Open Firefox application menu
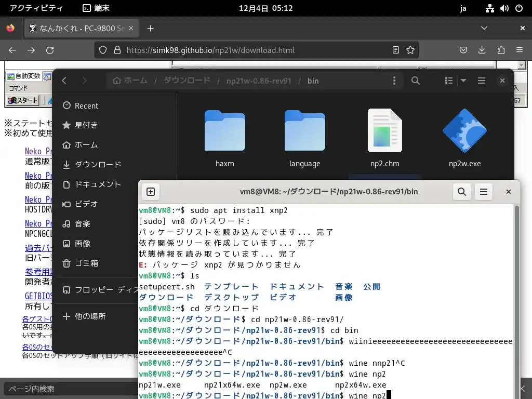Screen dimensions: 532x399 click(520, 50)
